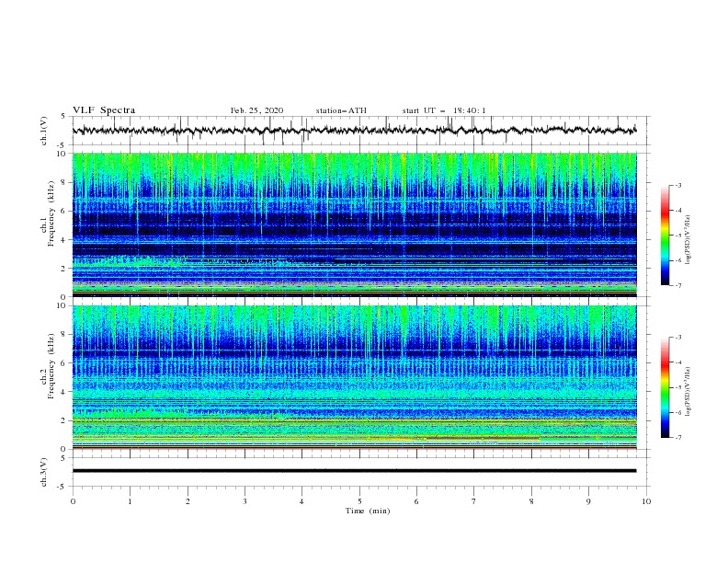Click the ch.2 "Frequency (kHz)" axis label

51,366
